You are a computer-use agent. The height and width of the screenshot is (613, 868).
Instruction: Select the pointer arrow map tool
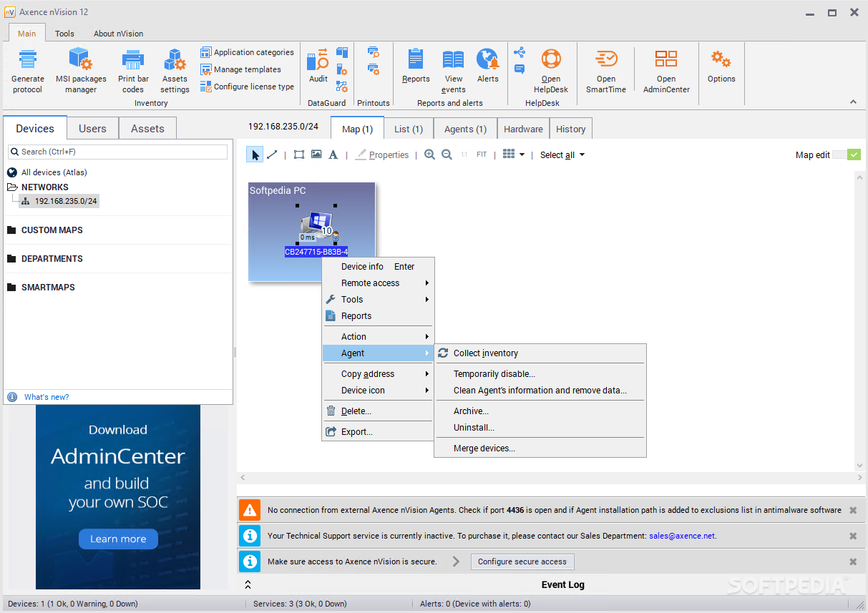[x=255, y=155]
